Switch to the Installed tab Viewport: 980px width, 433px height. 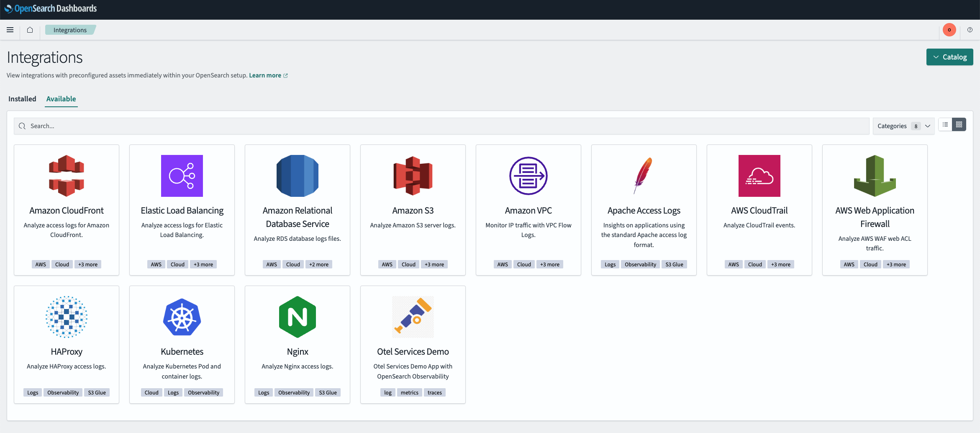point(22,99)
